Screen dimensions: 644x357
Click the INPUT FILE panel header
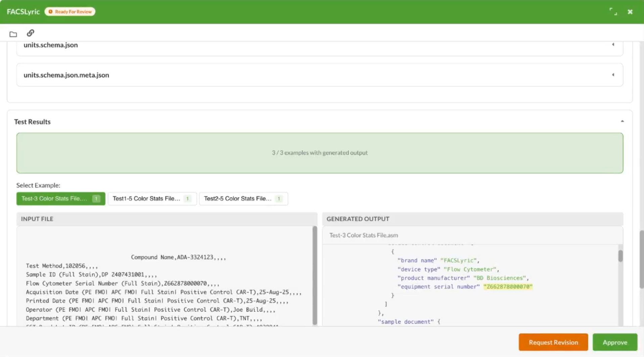click(x=167, y=219)
